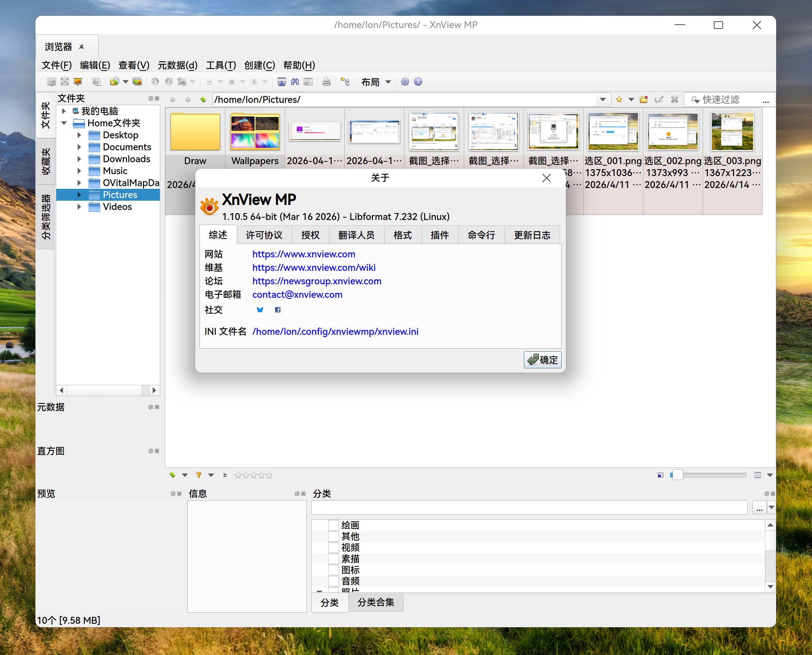Click the Bluesky social icon in About dialog
This screenshot has height=655, width=812.
pos(260,310)
